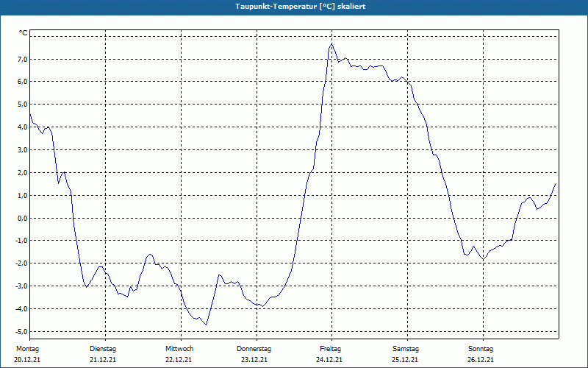Viewport: 588px width, 368px height.
Task: Click the '6,0' y-axis value
Action: pos(22,82)
